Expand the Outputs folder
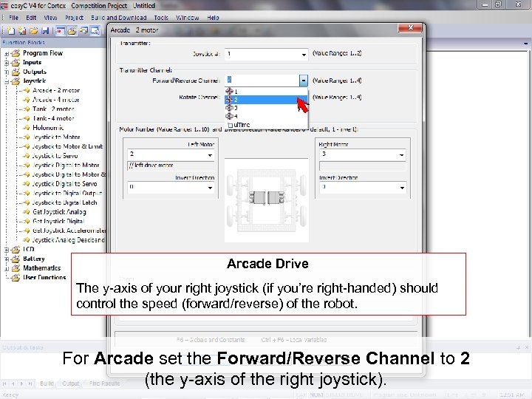 tap(7, 72)
